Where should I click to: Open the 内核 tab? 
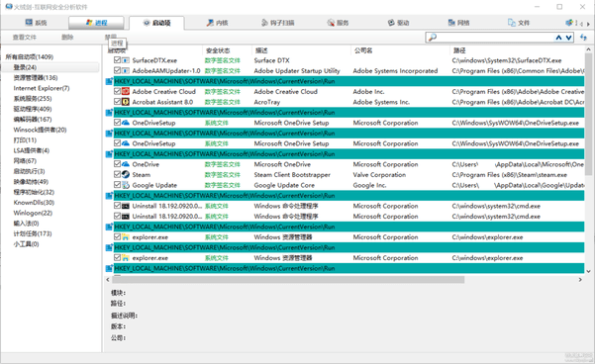click(217, 23)
